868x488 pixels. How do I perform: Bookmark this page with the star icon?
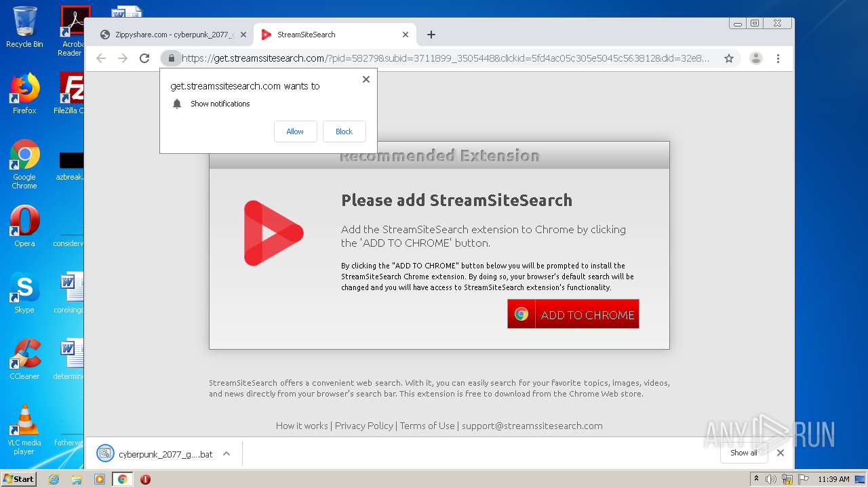(729, 58)
